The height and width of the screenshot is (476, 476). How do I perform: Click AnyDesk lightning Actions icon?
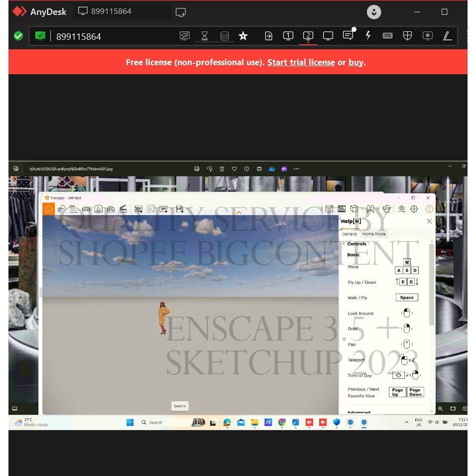368,36
